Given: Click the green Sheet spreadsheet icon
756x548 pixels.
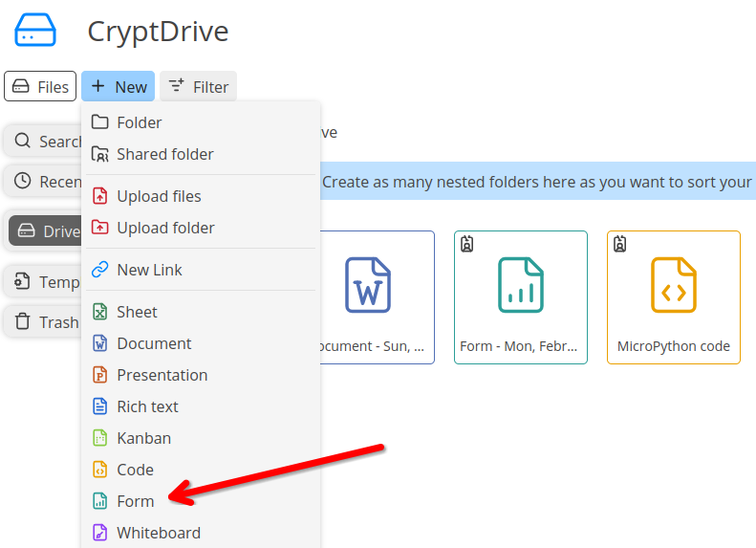Looking at the screenshot, I should (x=99, y=312).
